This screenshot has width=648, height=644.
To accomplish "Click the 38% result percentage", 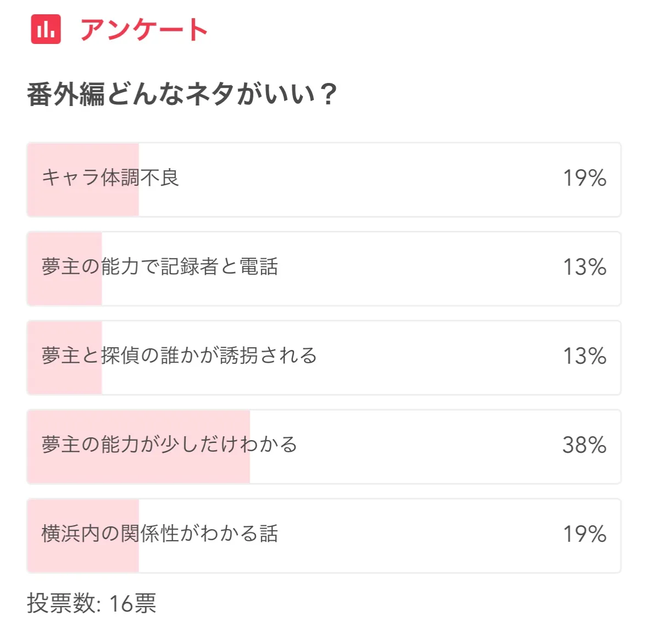I will tap(584, 445).
